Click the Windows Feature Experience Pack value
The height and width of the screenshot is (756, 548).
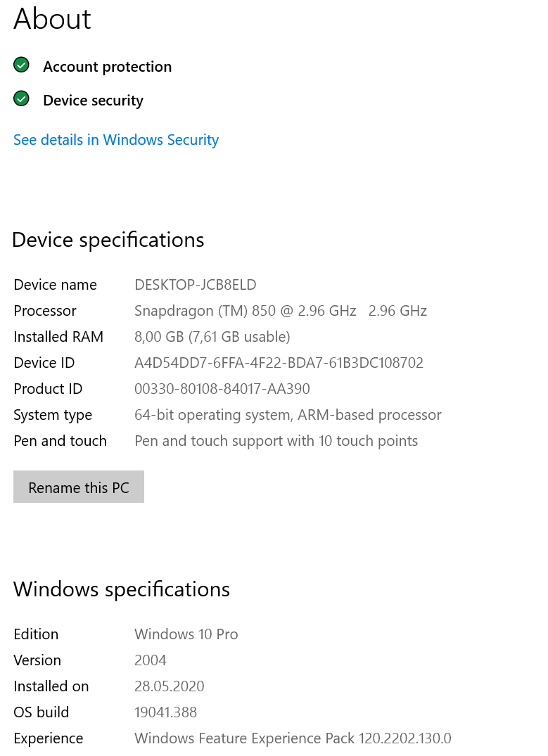tap(293, 738)
